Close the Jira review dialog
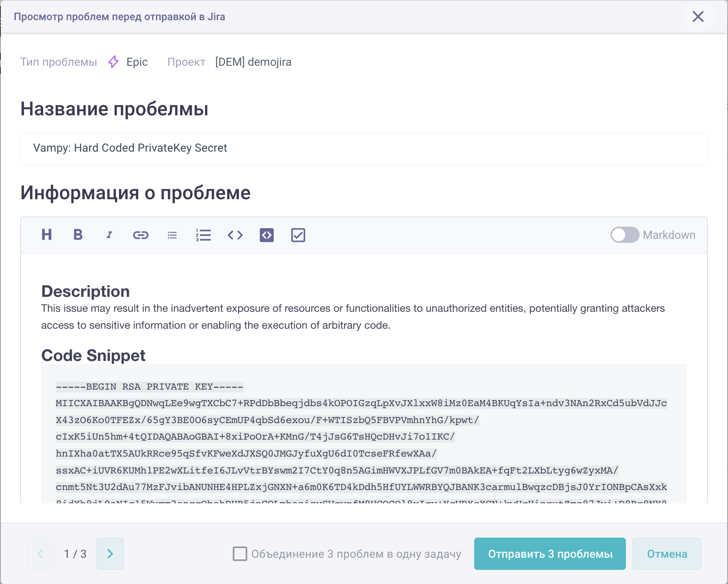 [698, 17]
